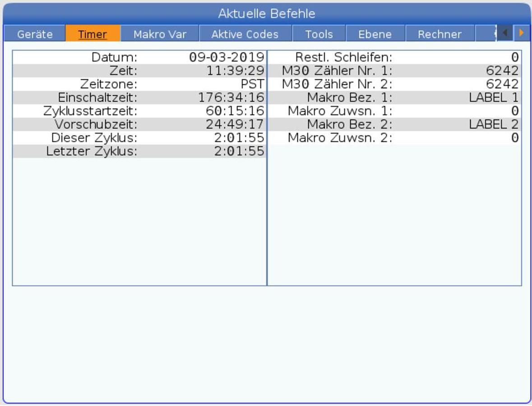532x406 pixels.
Task: Select the Makro Zuwsn. 2 value
Action: 514,138
